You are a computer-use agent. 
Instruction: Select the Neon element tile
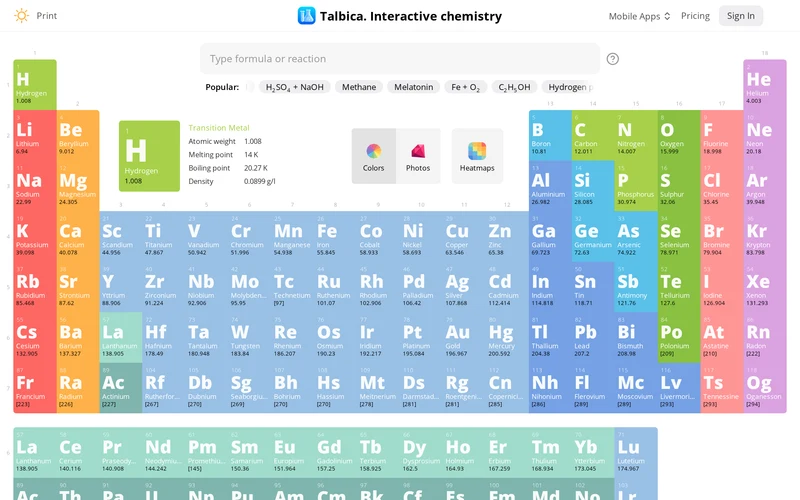[x=764, y=135]
